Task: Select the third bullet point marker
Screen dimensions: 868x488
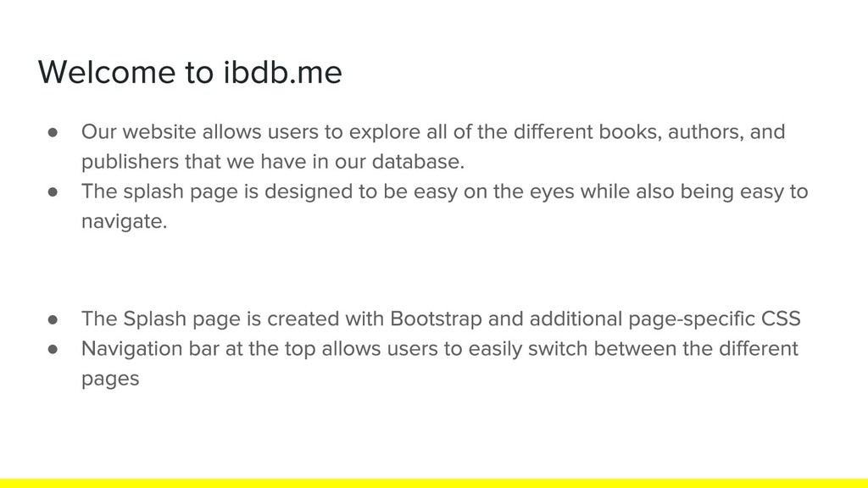Action: [x=53, y=319]
